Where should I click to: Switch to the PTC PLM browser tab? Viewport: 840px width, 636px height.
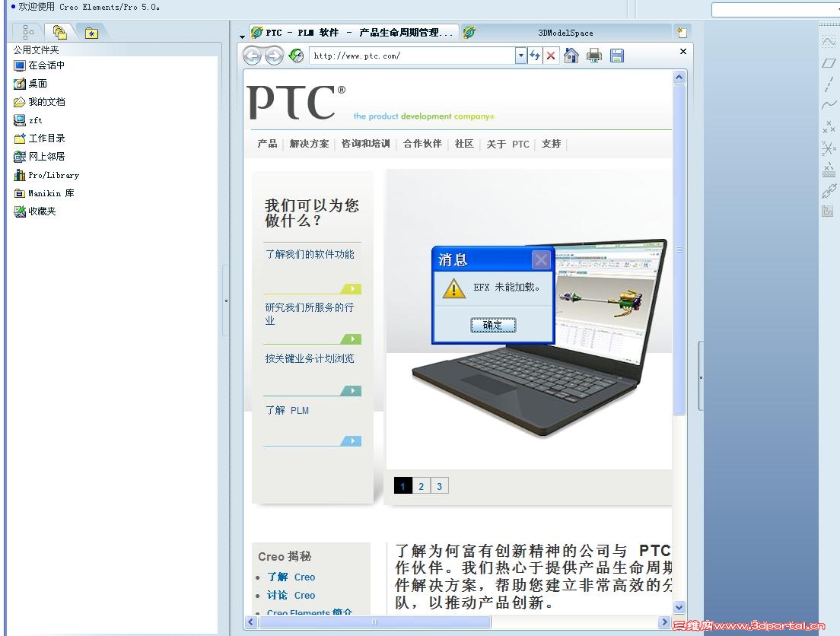[354, 32]
